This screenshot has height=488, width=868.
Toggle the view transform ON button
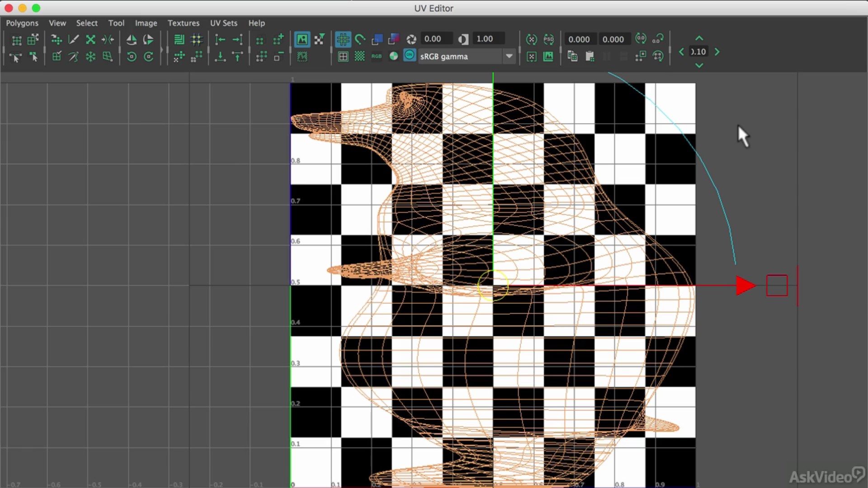[410, 56]
